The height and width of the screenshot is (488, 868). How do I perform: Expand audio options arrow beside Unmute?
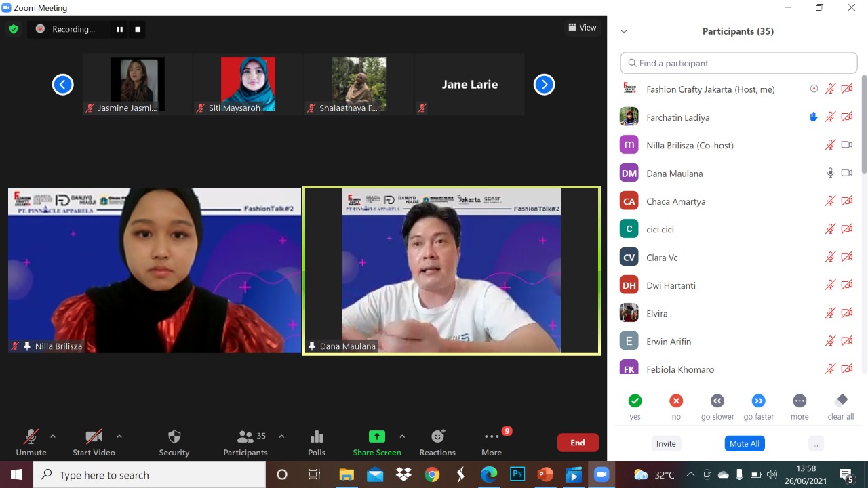[53, 436]
